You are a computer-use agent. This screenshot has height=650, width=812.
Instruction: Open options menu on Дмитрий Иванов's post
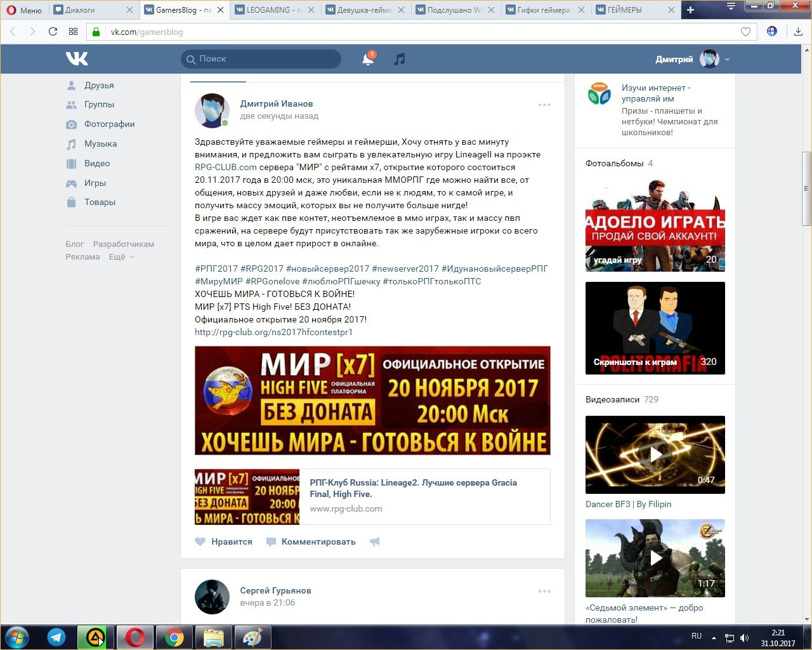(x=544, y=105)
